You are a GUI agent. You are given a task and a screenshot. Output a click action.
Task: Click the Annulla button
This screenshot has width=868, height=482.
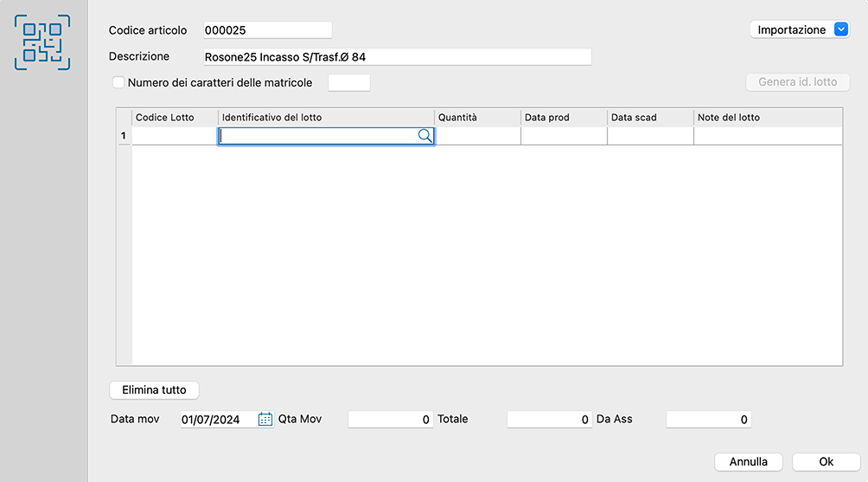pos(748,461)
